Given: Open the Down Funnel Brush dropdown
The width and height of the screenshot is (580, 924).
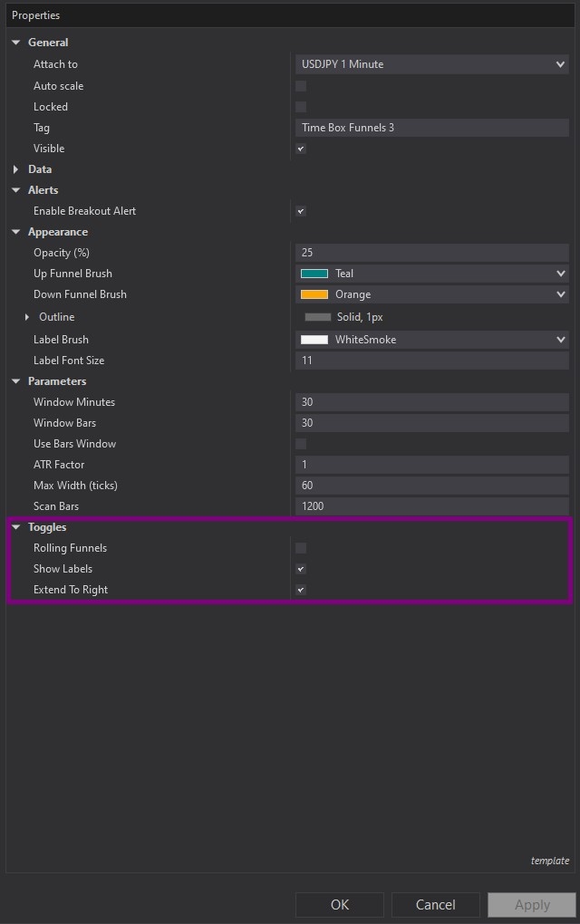Looking at the screenshot, I should (562, 294).
